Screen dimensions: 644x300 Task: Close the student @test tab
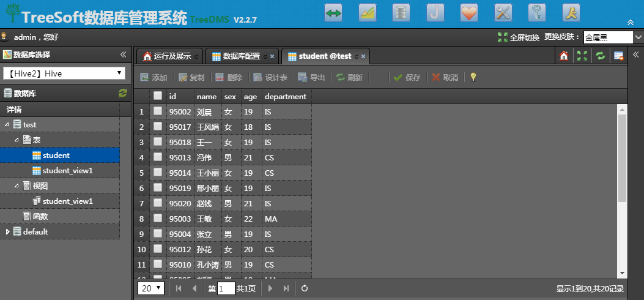(363, 57)
